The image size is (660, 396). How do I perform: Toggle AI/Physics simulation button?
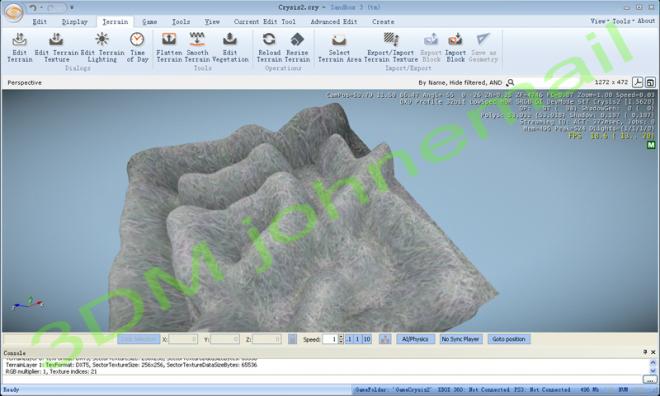pyautogui.click(x=415, y=339)
